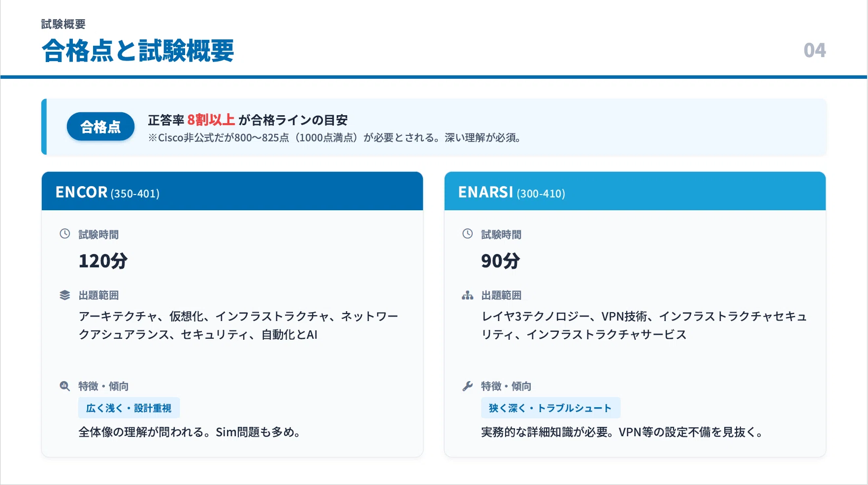The width and height of the screenshot is (868, 485).
Task: Select the ENCOR (350-401) card header
Action: tap(232, 192)
